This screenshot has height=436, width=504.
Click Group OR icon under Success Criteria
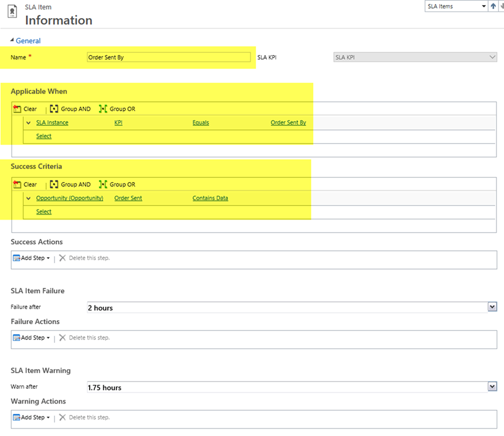coord(103,185)
